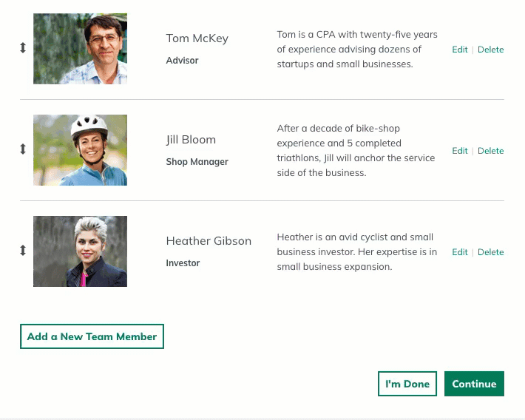This screenshot has width=525, height=420.
Task: Click Heather's investor bio description
Action: [357, 252]
